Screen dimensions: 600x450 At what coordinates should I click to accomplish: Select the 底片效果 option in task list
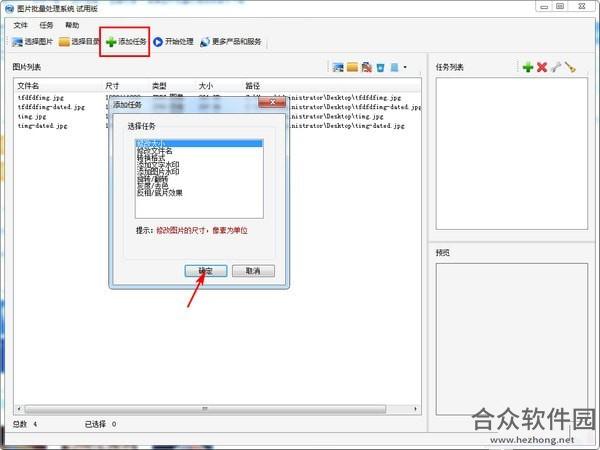point(160,193)
